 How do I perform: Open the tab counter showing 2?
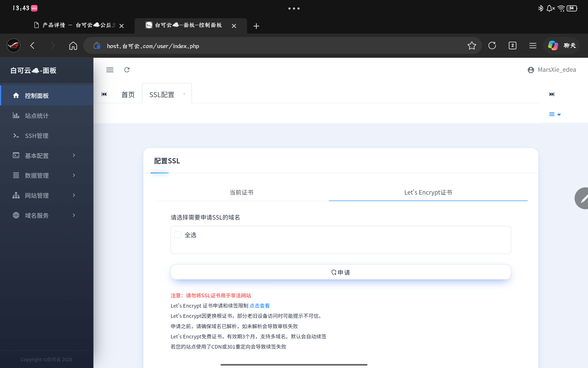point(513,46)
